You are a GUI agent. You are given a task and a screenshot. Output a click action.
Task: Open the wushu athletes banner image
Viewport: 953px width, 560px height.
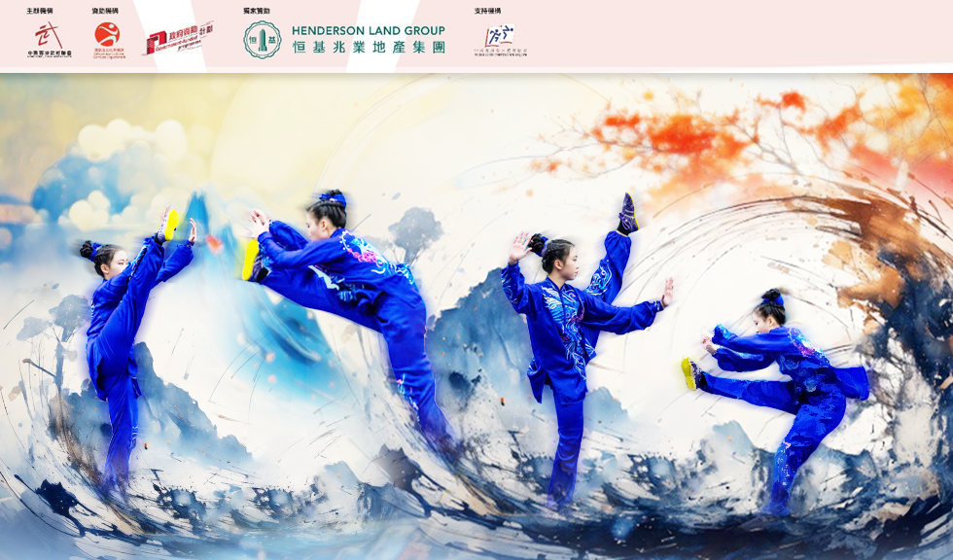pyautogui.click(x=476, y=316)
